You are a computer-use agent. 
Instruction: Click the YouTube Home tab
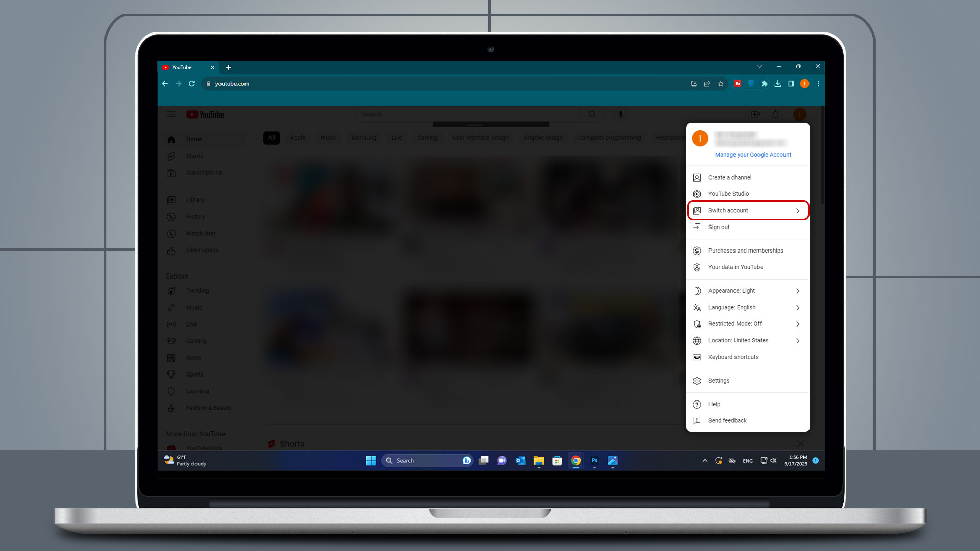(x=193, y=139)
